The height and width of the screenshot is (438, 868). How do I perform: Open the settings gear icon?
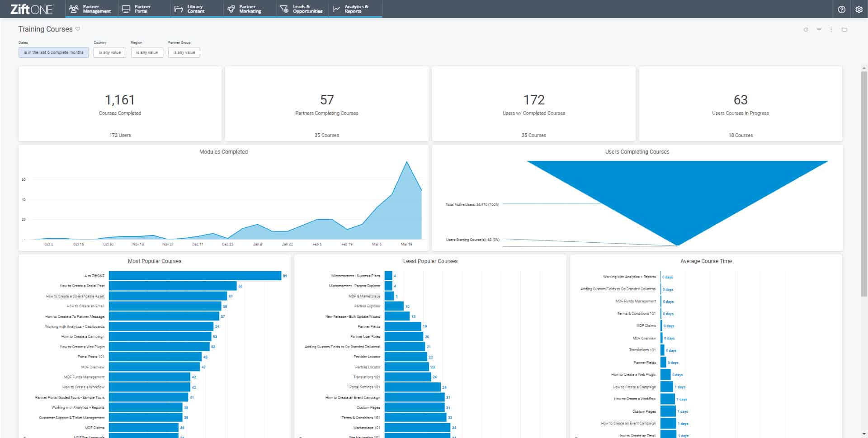tap(859, 9)
